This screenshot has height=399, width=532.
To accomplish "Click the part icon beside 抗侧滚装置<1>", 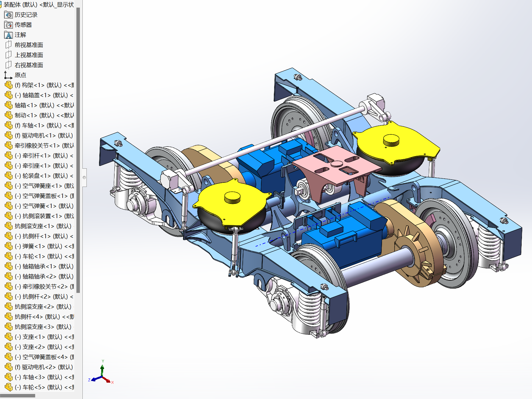I will pyautogui.click(x=8, y=216).
